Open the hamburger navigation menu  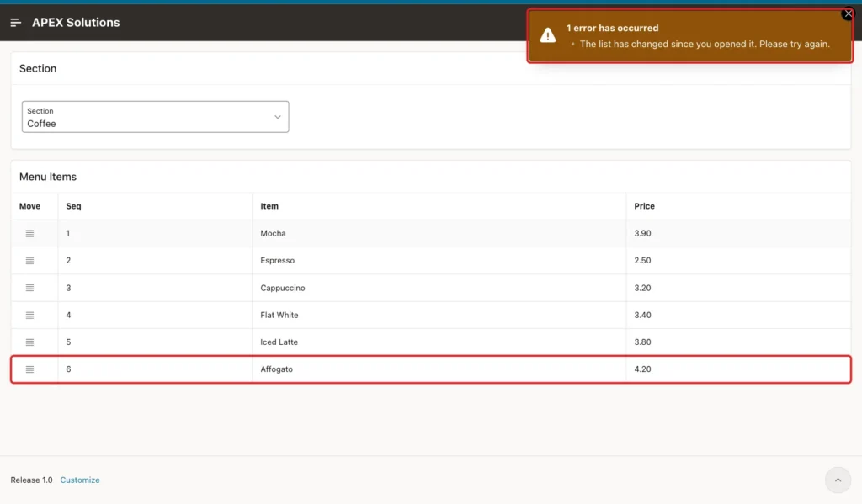[15, 23]
